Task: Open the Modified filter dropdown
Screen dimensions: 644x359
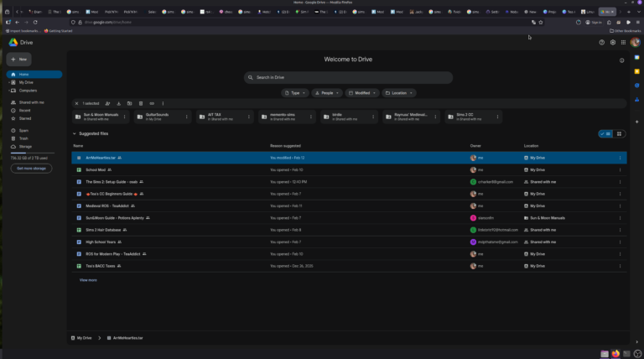Action: tap(361, 93)
